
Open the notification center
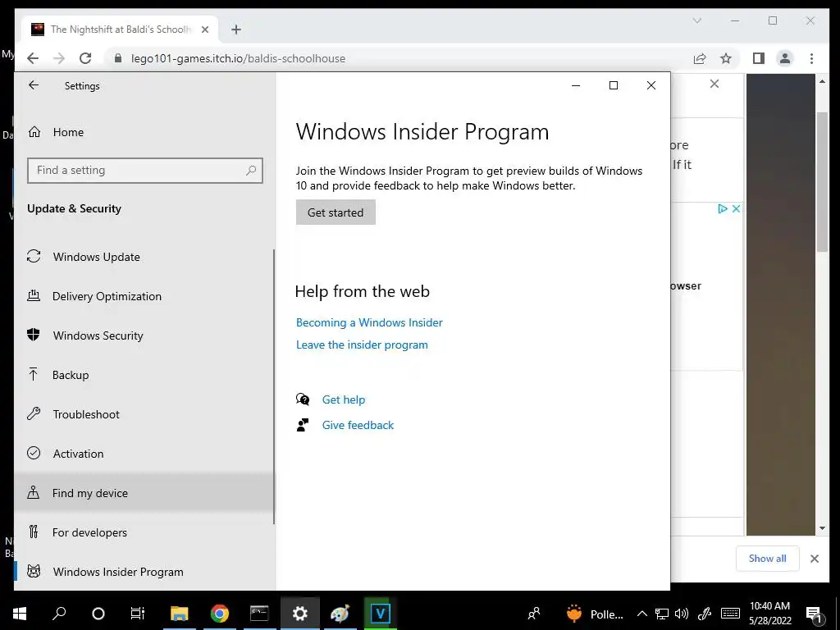point(815,614)
